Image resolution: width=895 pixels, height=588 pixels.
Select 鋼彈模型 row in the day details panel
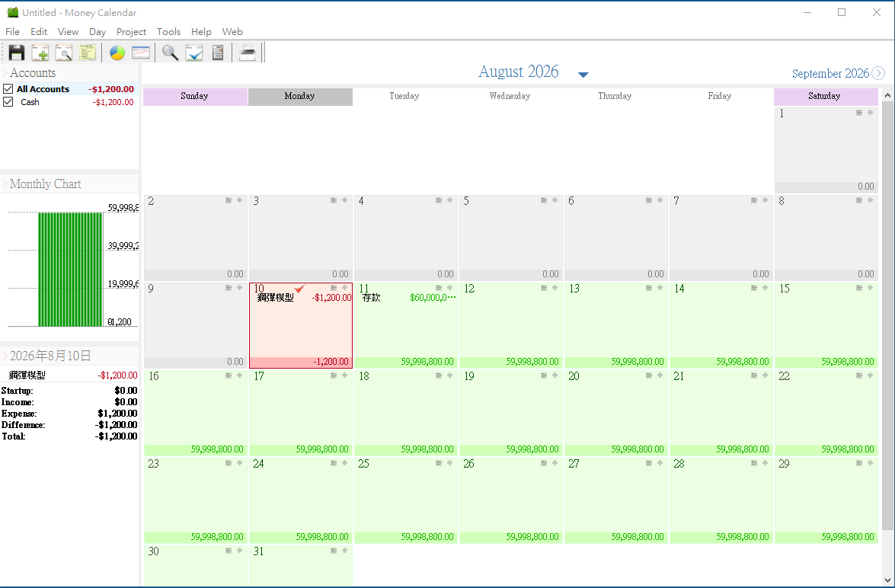point(69,375)
